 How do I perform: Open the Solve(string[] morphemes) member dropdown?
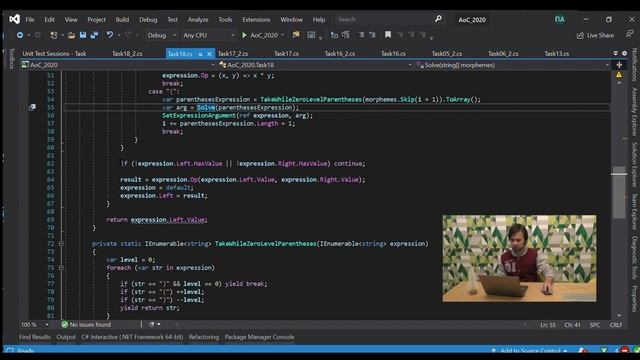[x=512, y=65]
